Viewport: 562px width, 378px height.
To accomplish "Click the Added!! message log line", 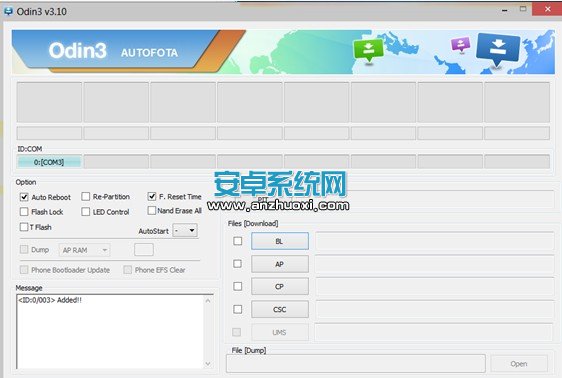I will 50,300.
